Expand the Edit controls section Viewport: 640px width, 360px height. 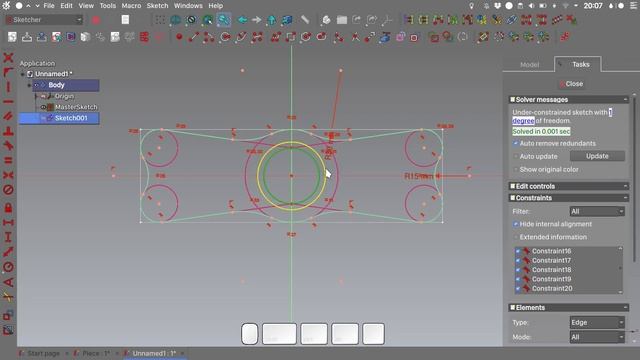(625, 186)
